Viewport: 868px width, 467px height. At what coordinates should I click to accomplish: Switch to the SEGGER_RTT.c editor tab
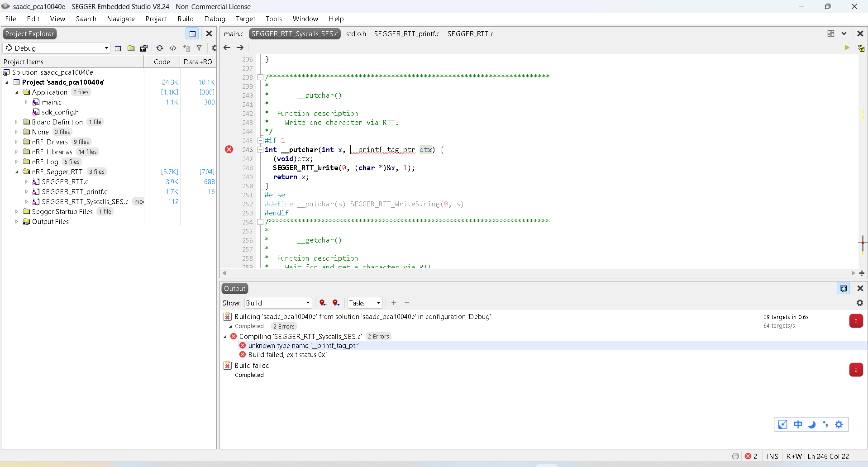pyautogui.click(x=471, y=33)
